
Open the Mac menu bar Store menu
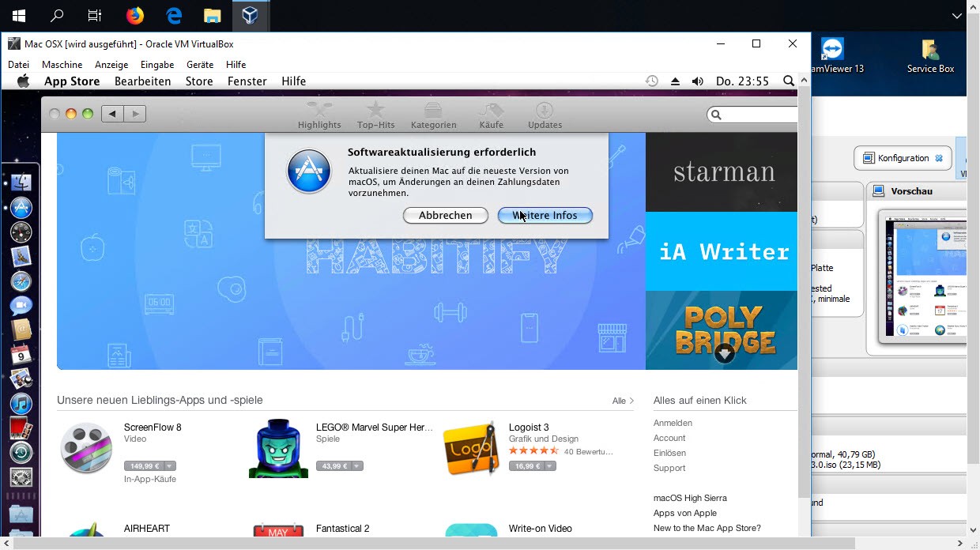click(199, 81)
